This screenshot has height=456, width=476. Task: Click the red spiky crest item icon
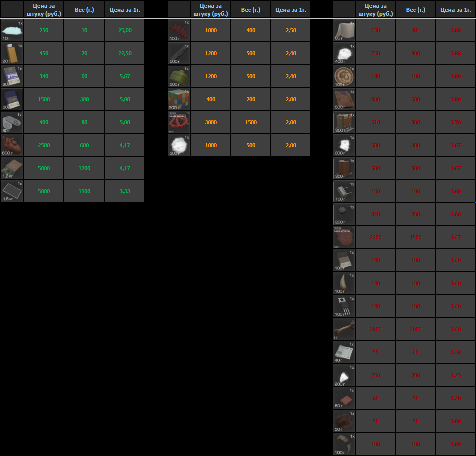178,31
